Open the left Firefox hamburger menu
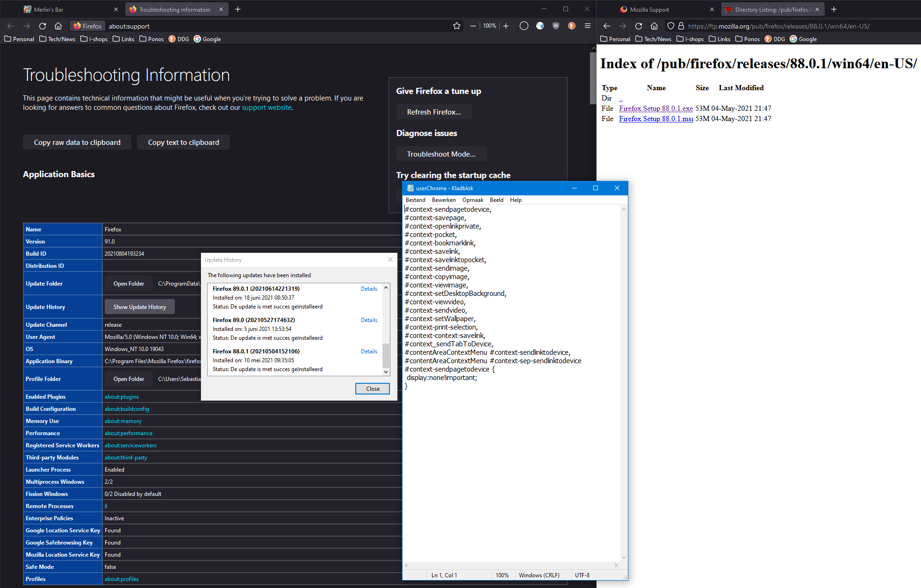This screenshot has width=921, height=588. coord(588,26)
